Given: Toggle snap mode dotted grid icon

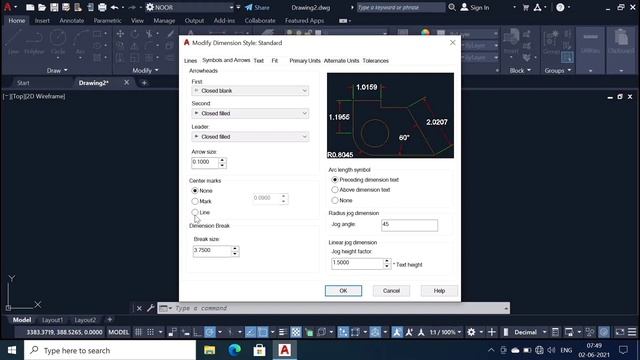Looking at the screenshot, I should click(x=151, y=332).
